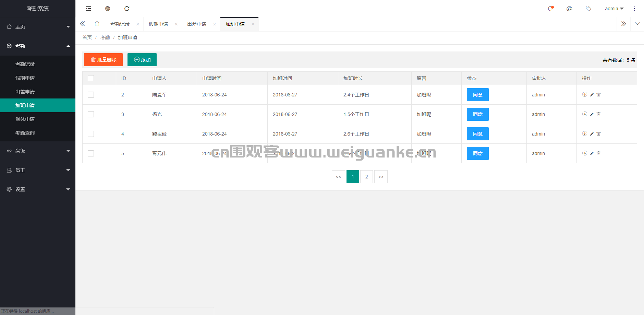The image size is (644, 315).
Task: Switch to the 假期申请 tab
Action: tap(158, 24)
